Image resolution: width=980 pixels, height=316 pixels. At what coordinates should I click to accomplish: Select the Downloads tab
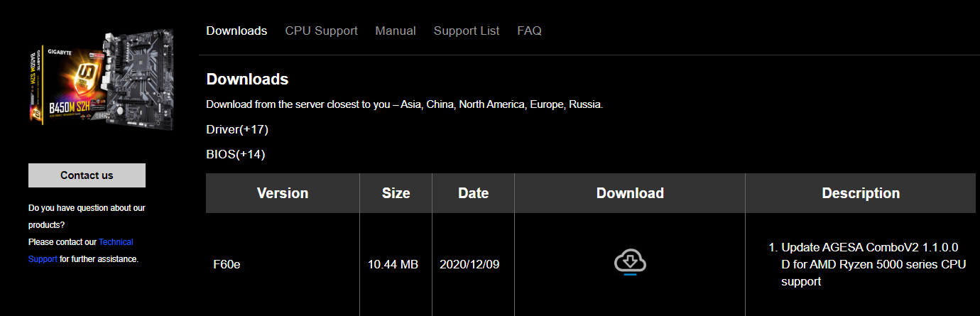point(236,31)
